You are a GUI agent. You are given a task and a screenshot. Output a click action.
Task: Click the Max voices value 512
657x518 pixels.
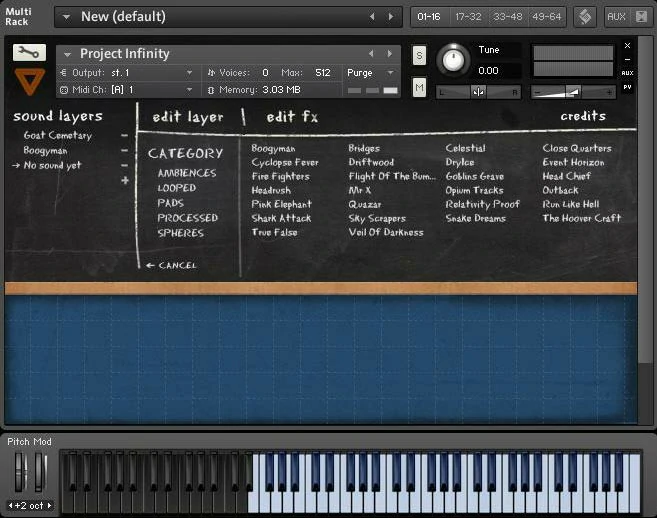click(x=323, y=73)
